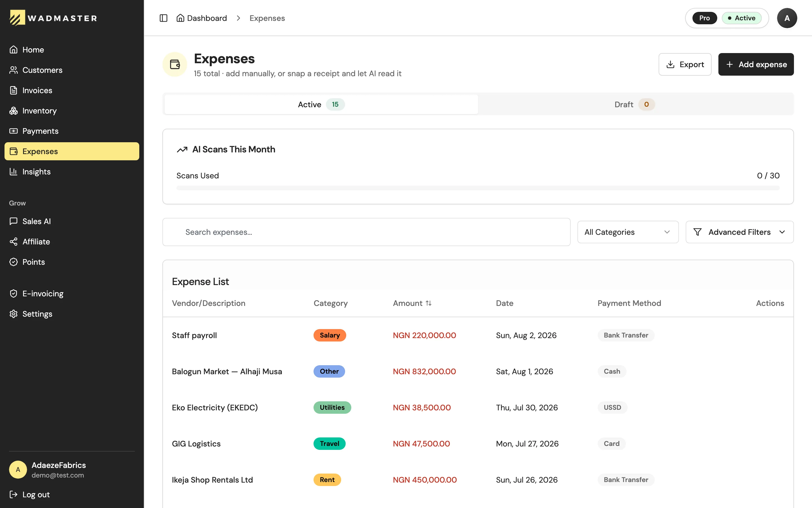Open the user avatar menu in header
Screen dimensions: 812x508
tap(787, 18)
